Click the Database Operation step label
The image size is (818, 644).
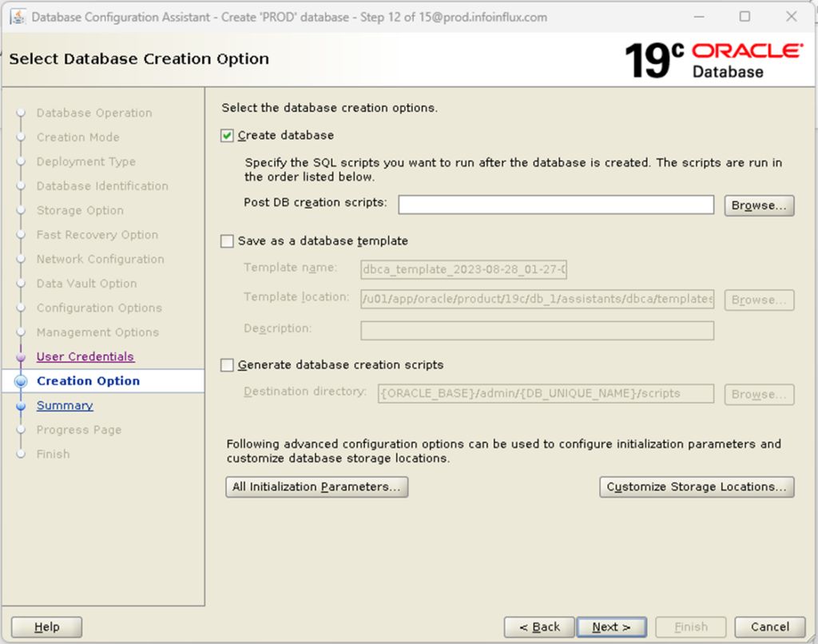click(95, 113)
